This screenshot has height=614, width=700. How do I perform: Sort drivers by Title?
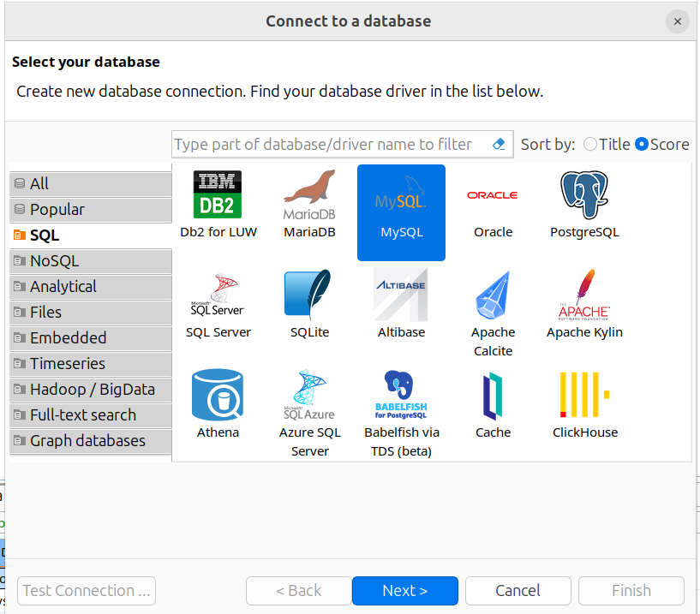click(590, 145)
